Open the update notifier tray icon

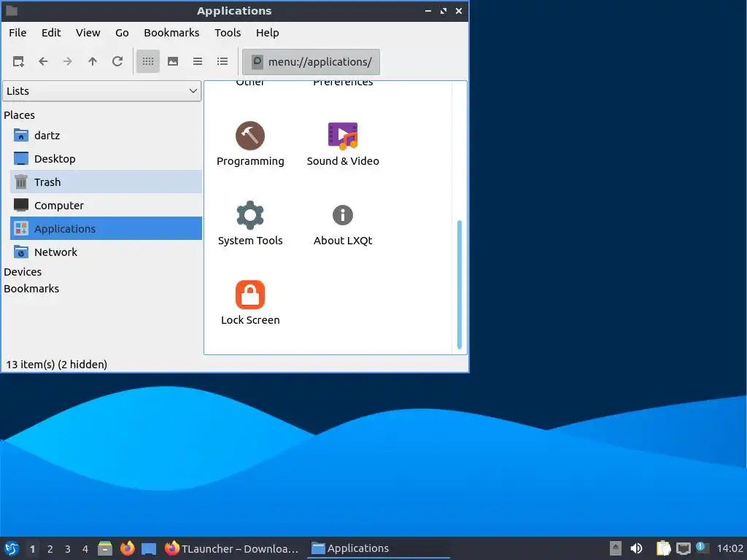tap(703, 548)
